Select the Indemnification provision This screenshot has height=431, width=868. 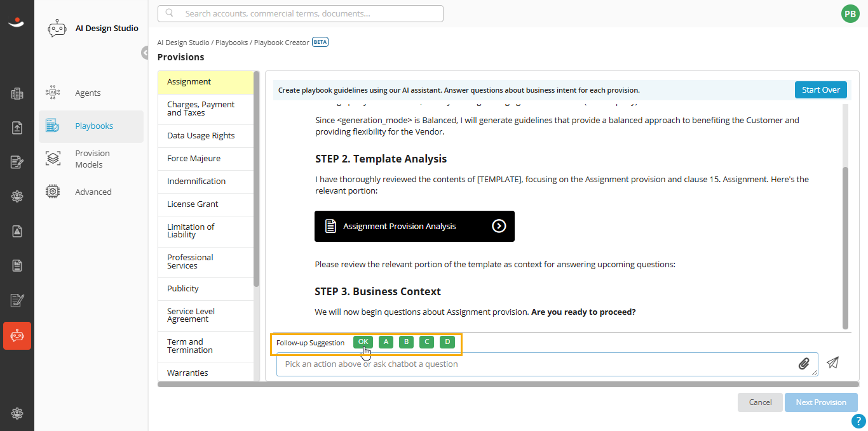(x=205, y=181)
